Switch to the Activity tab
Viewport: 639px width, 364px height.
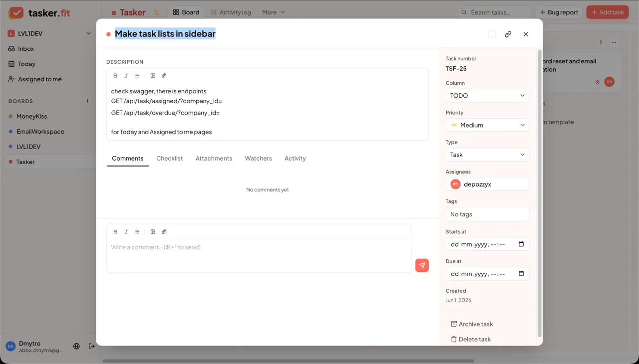(295, 159)
